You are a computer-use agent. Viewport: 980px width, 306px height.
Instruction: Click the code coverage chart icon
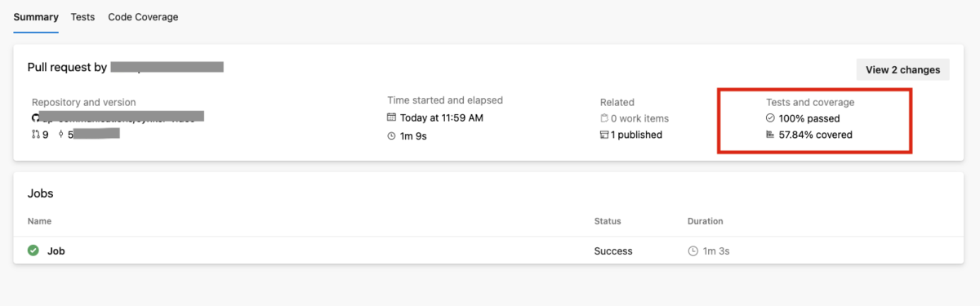770,135
